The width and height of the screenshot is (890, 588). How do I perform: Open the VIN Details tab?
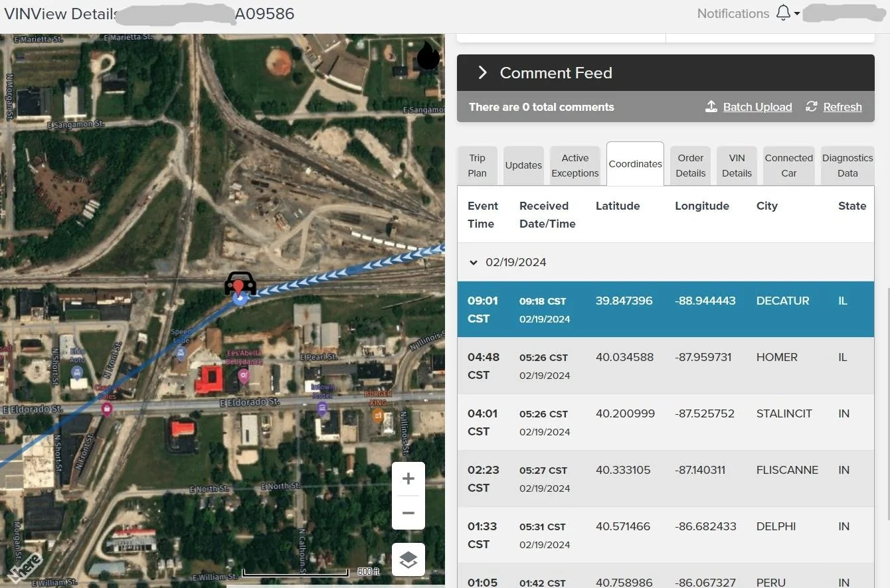click(x=737, y=166)
